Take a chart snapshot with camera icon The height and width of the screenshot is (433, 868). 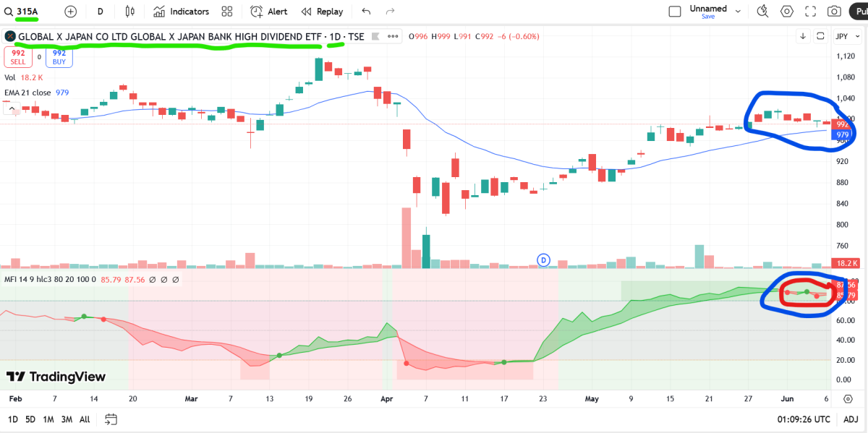(x=834, y=12)
